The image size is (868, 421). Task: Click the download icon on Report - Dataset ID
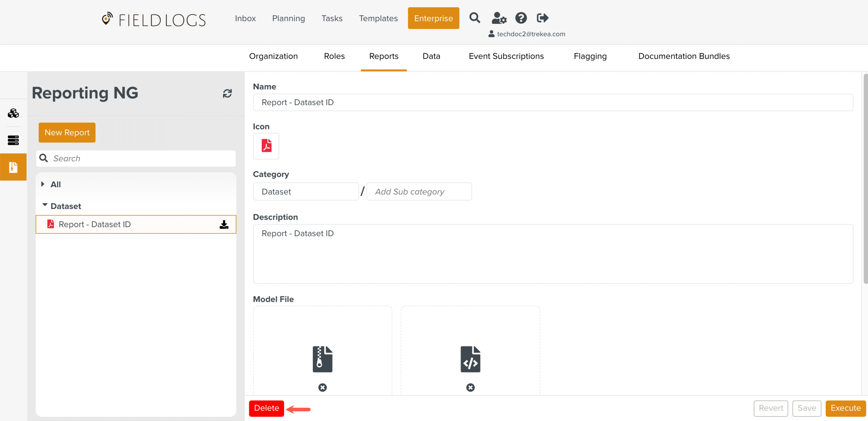point(224,225)
